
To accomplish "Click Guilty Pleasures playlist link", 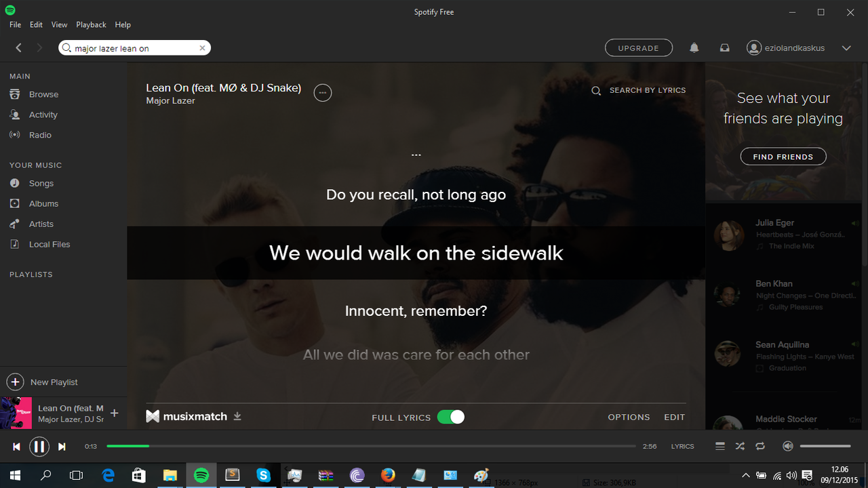I will pos(795,307).
